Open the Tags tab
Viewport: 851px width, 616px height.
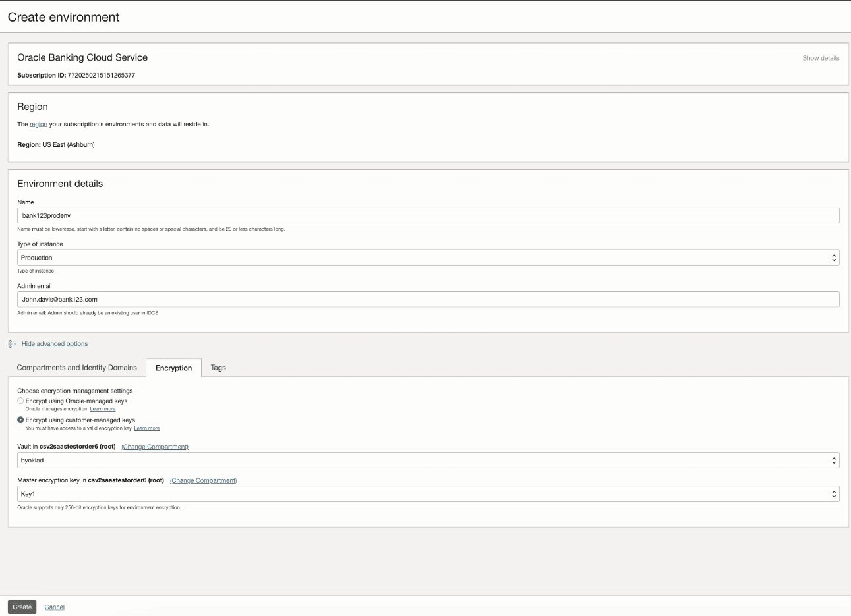pos(218,368)
